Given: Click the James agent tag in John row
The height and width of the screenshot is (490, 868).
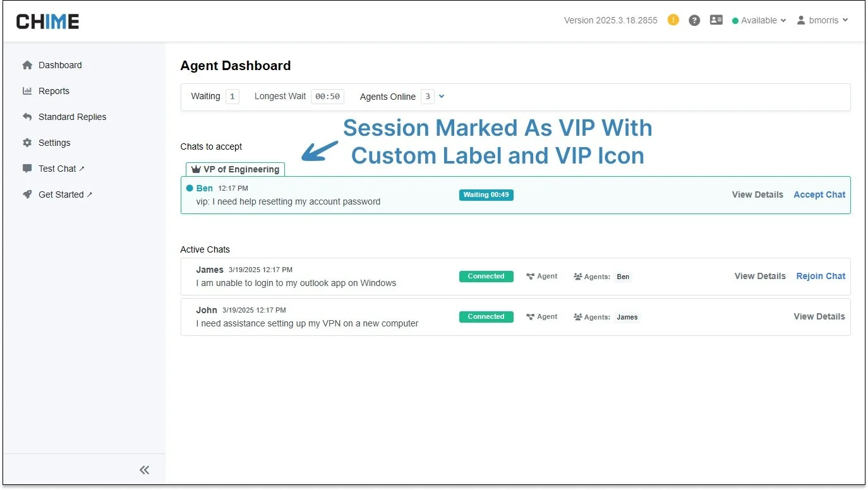Looking at the screenshot, I should click(x=627, y=317).
